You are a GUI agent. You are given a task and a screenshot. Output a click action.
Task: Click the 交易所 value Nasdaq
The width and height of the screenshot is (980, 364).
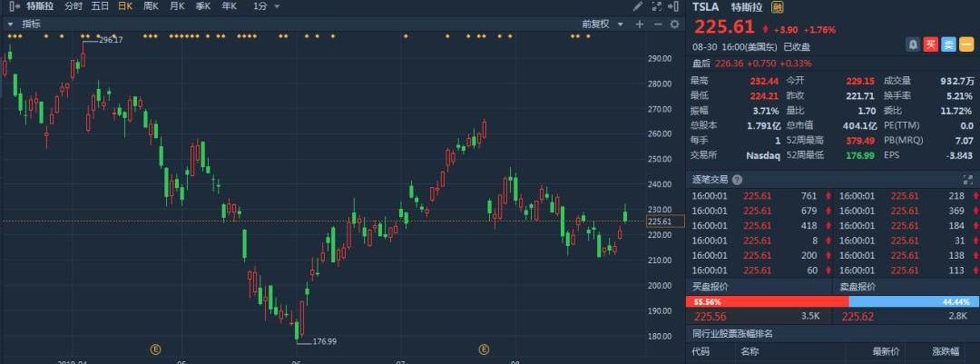pyautogui.click(x=763, y=155)
